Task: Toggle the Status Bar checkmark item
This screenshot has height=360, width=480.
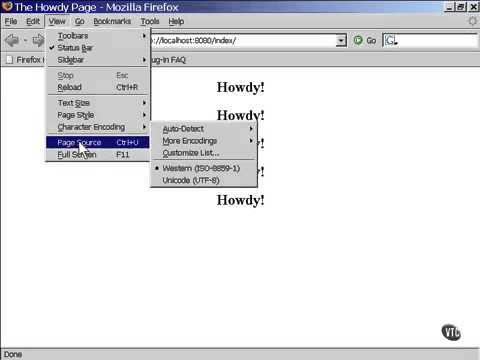Action: pyautogui.click(x=97, y=48)
